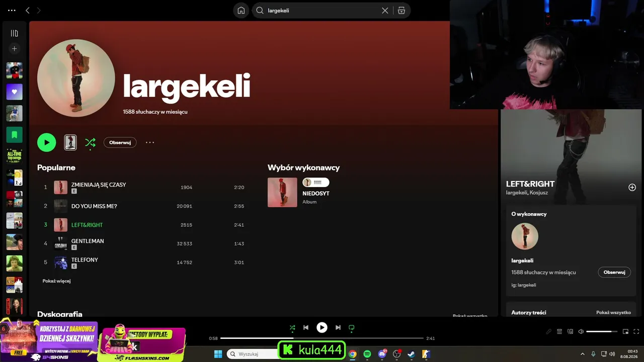Toggle shuffle in the player bar

pyautogui.click(x=292, y=328)
